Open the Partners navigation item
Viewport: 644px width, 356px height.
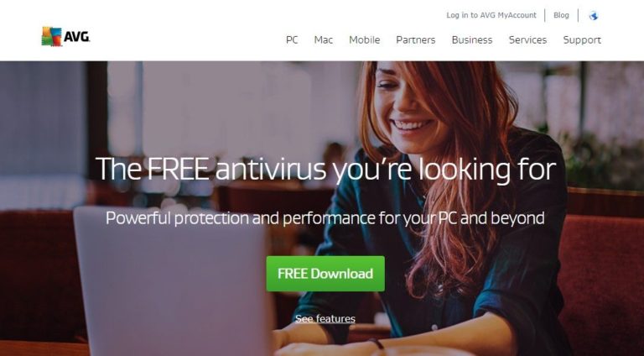pyautogui.click(x=416, y=39)
